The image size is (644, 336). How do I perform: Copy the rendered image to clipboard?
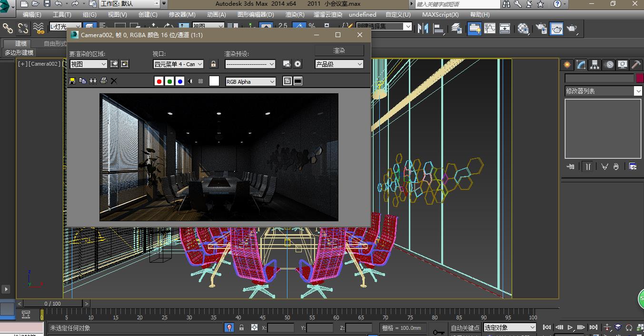click(83, 81)
